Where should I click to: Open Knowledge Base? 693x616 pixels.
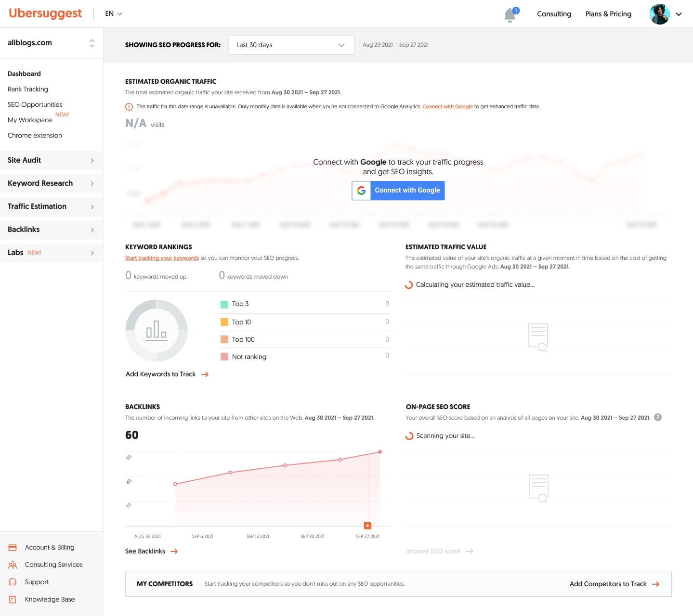click(50, 600)
